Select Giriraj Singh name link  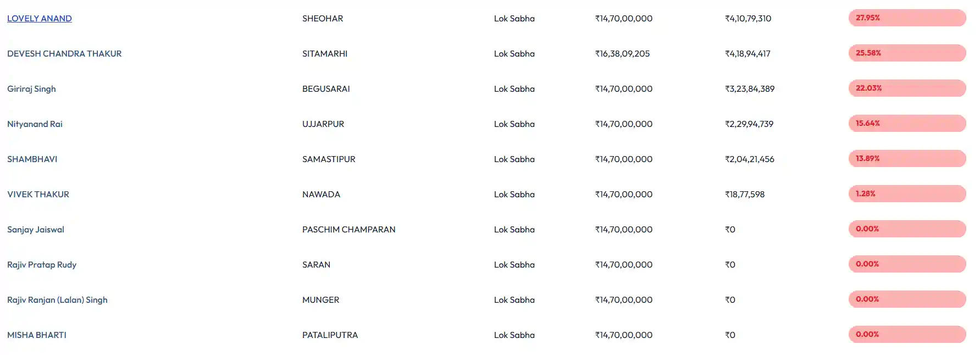(31, 89)
